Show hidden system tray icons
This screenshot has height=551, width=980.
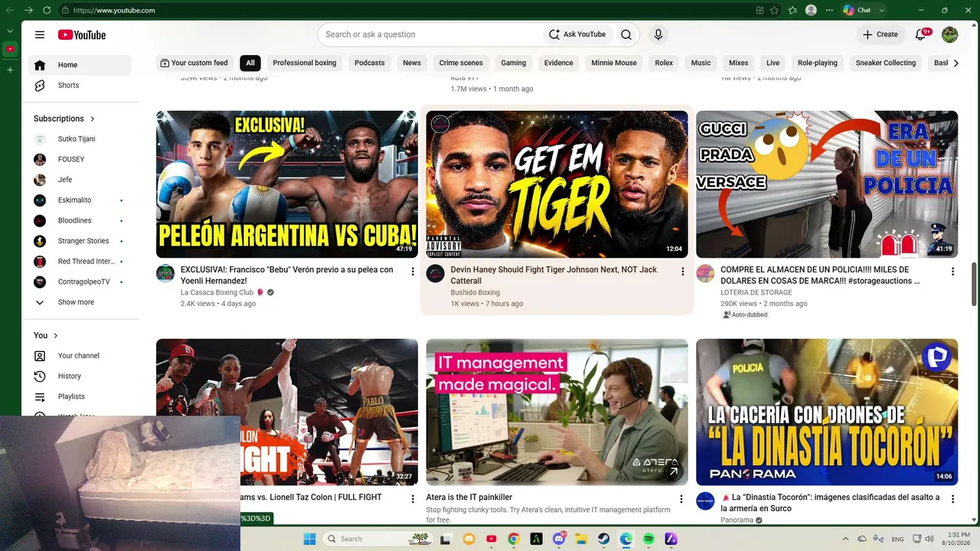pyautogui.click(x=845, y=539)
